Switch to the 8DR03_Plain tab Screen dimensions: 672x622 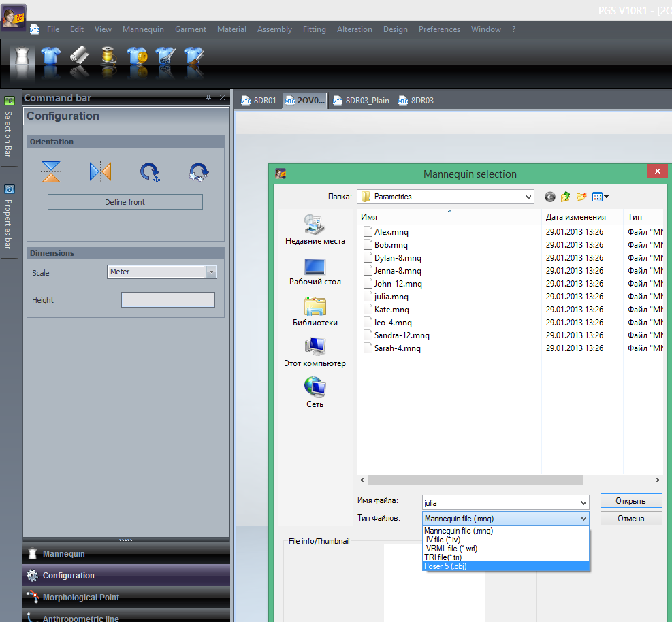pos(362,101)
